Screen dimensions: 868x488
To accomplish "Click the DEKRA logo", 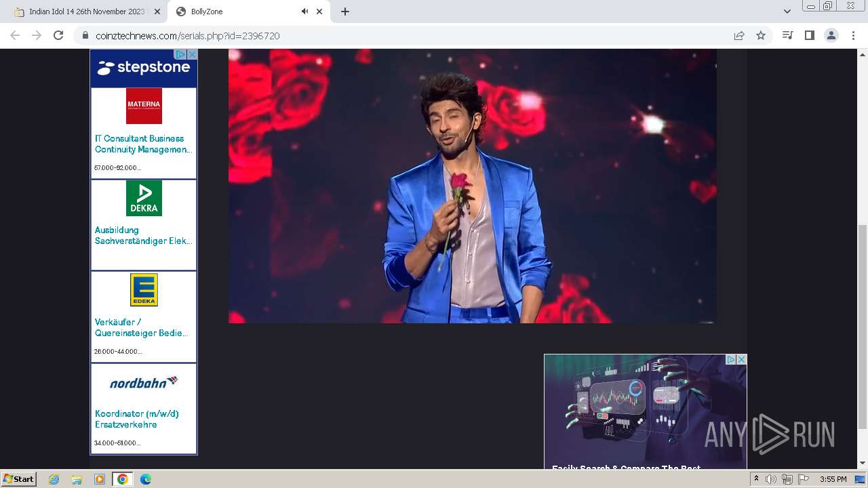I will [144, 198].
